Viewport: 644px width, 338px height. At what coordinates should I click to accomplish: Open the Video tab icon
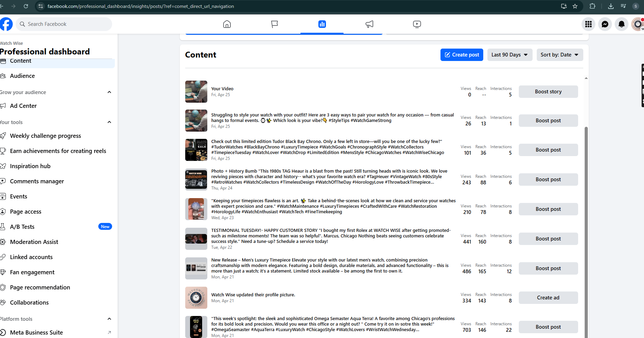coord(417,24)
